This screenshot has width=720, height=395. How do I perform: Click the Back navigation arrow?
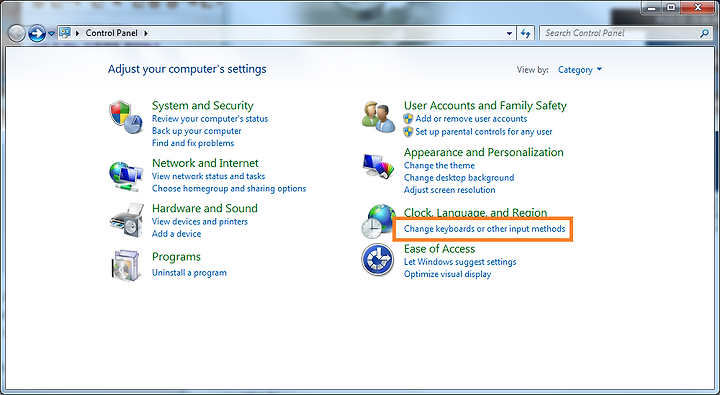17,34
